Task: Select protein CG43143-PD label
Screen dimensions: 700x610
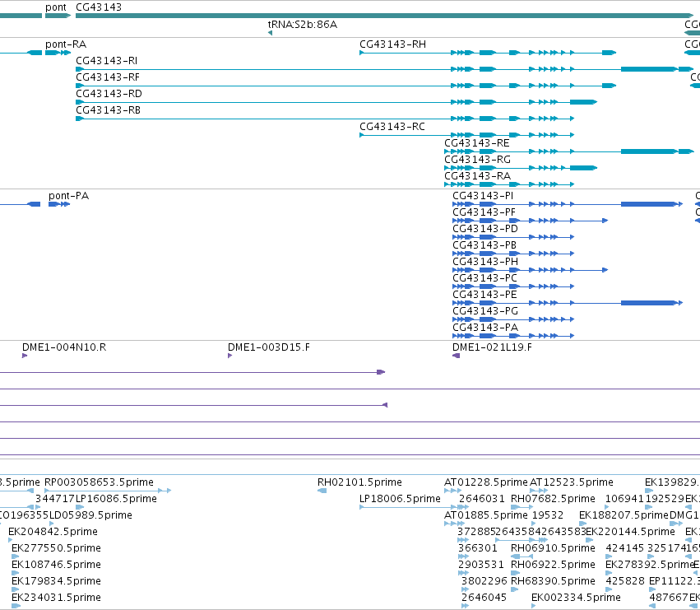Action: coord(485,229)
